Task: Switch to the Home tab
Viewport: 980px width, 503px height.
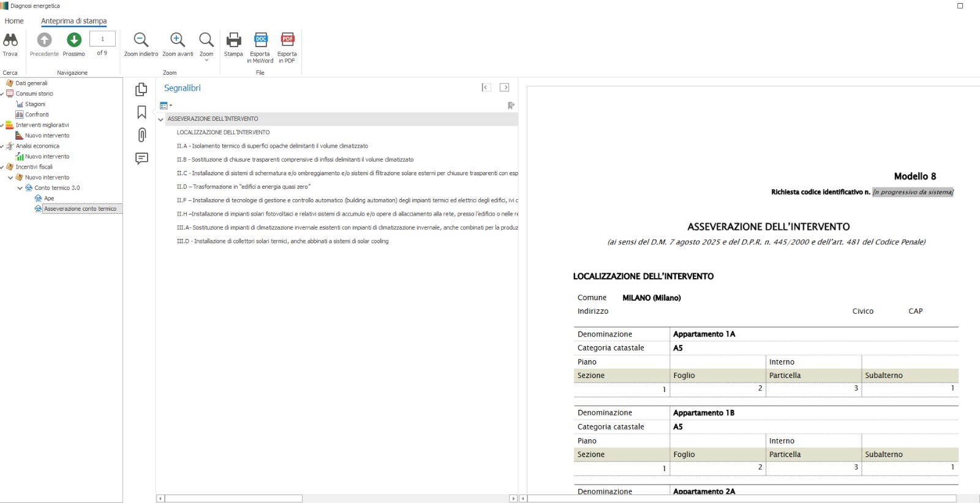Action: click(14, 21)
